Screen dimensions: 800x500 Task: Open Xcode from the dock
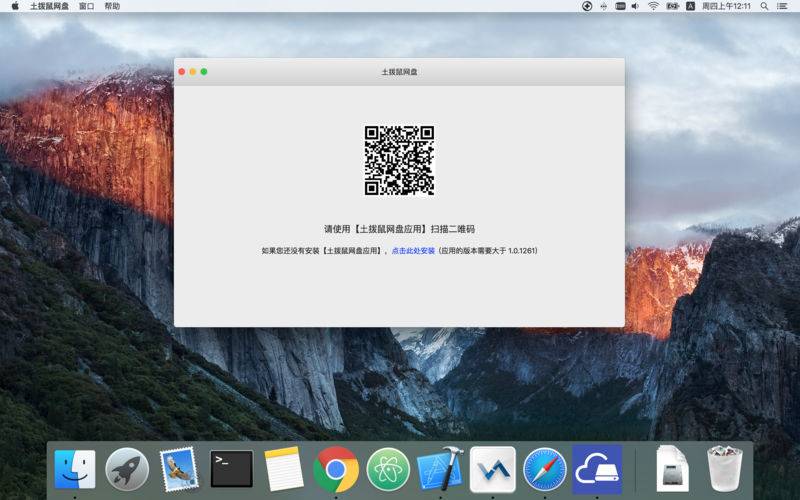(x=440, y=469)
